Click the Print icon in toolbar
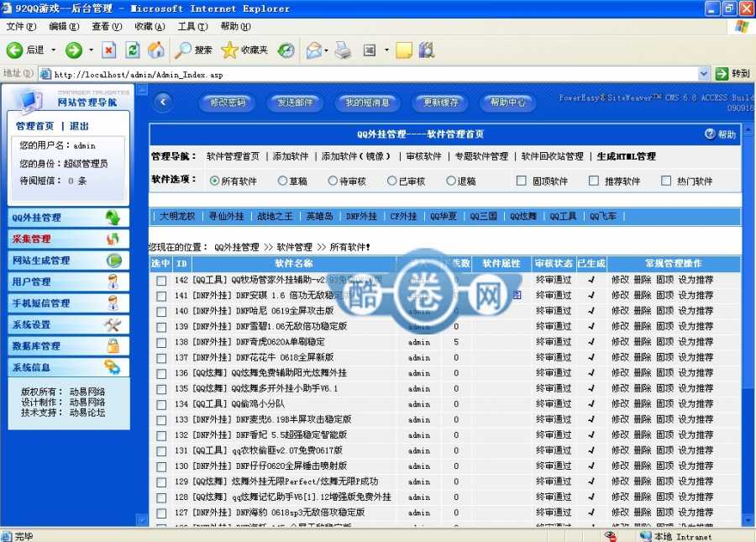 pos(344,50)
